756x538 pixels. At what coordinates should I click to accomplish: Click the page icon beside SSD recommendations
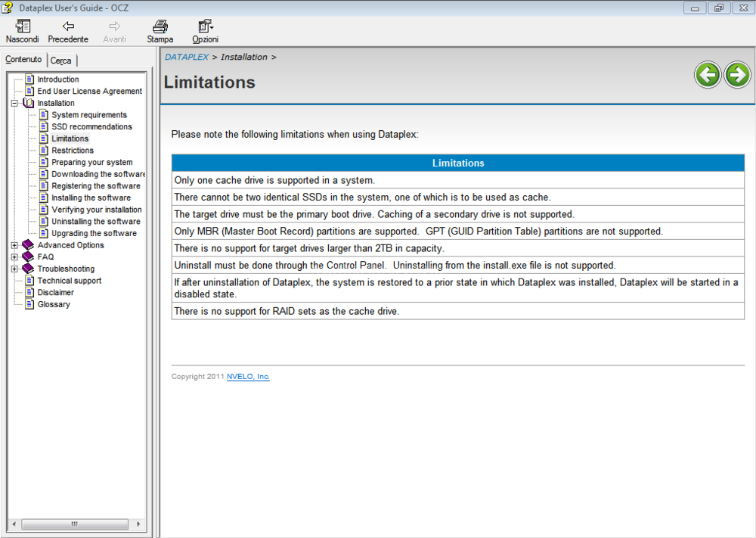click(x=44, y=126)
